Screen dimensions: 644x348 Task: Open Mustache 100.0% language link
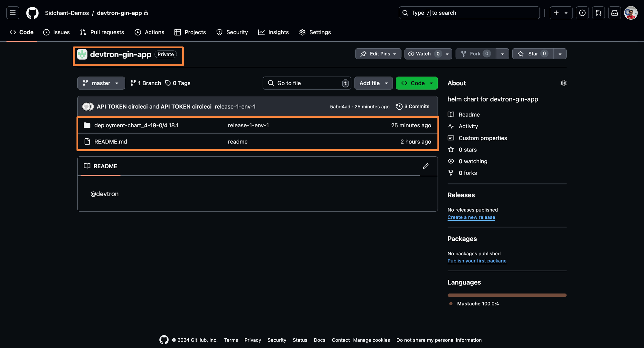pos(474,304)
